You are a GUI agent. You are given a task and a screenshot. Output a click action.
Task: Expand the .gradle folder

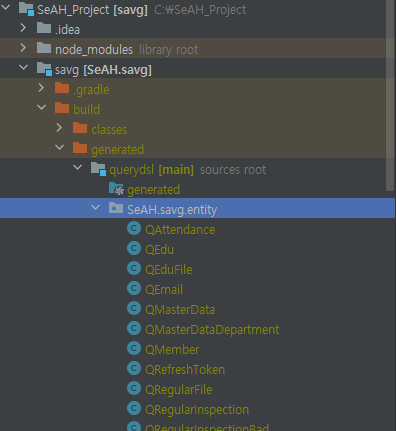click(x=41, y=88)
